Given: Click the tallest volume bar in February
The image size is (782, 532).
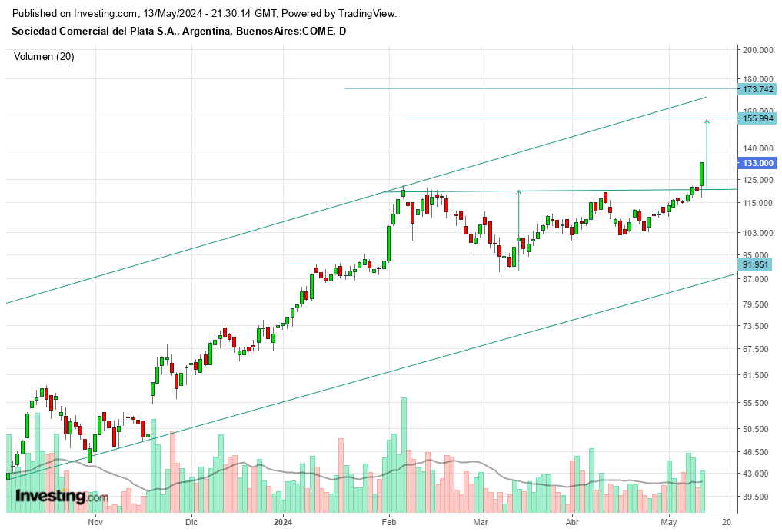Looking at the screenshot, I should pyautogui.click(x=404, y=455).
